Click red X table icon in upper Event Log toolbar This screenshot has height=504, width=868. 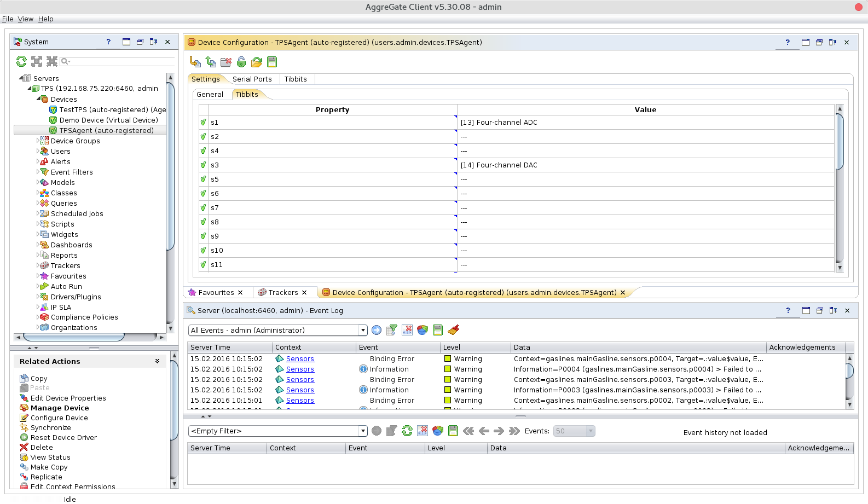(x=407, y=330)
